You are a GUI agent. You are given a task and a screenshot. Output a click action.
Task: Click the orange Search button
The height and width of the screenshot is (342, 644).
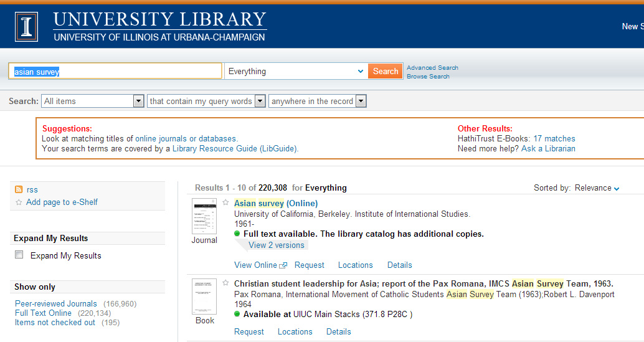(x=386, y=72)
